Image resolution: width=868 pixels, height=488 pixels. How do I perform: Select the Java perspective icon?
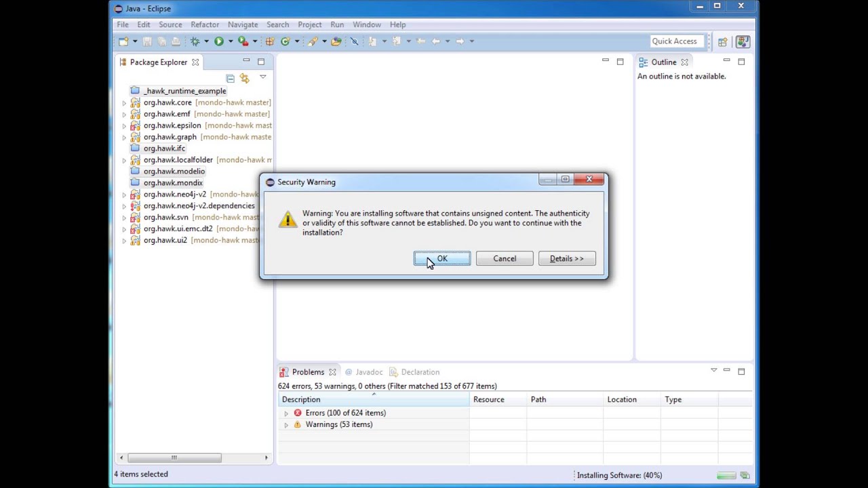pos(743,41)
